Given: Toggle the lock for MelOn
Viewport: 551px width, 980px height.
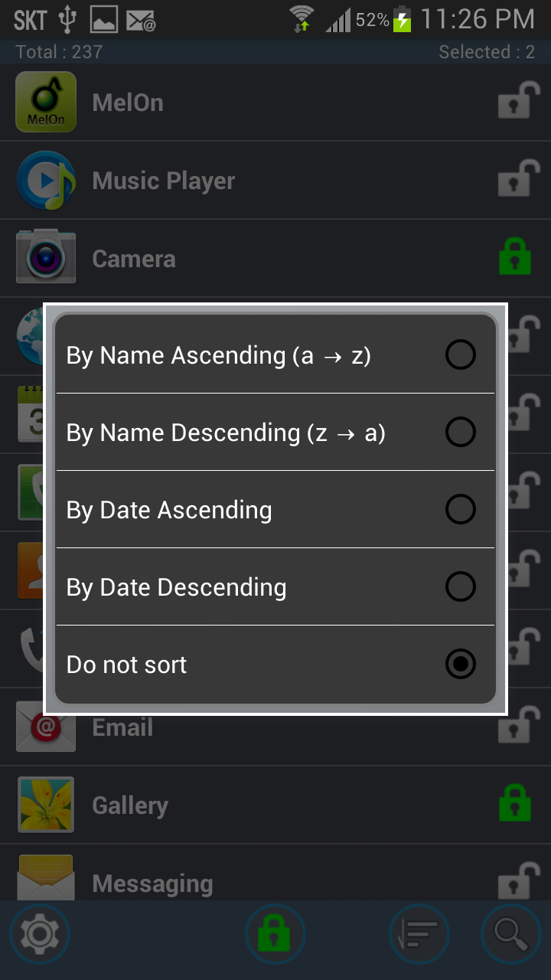Looking at the screenshot, I should [514, 100].
